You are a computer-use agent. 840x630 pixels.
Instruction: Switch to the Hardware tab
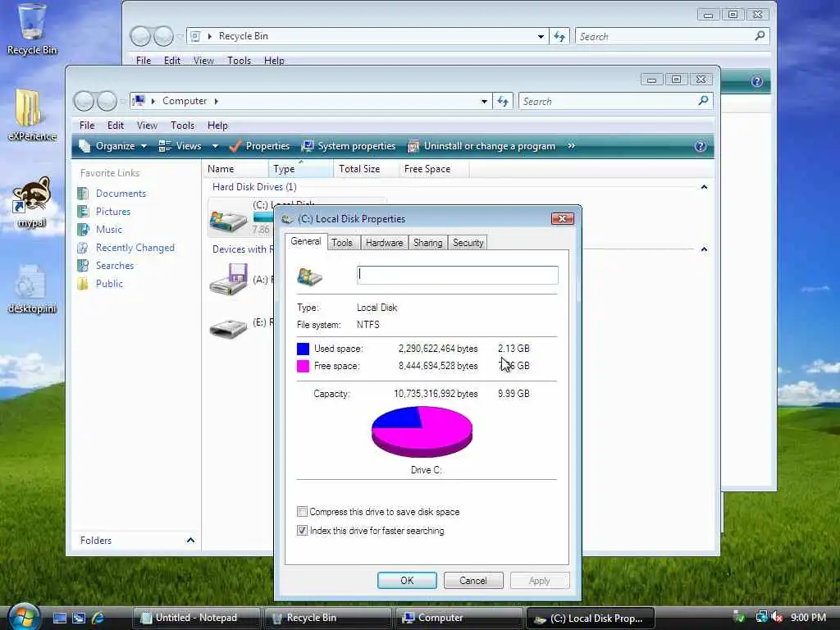pos(384,243)
